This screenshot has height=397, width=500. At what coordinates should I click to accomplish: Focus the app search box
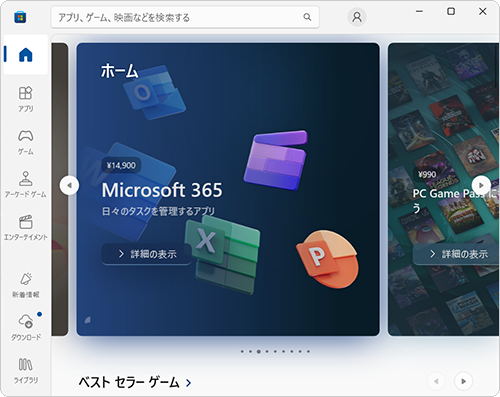pos(185,17)
